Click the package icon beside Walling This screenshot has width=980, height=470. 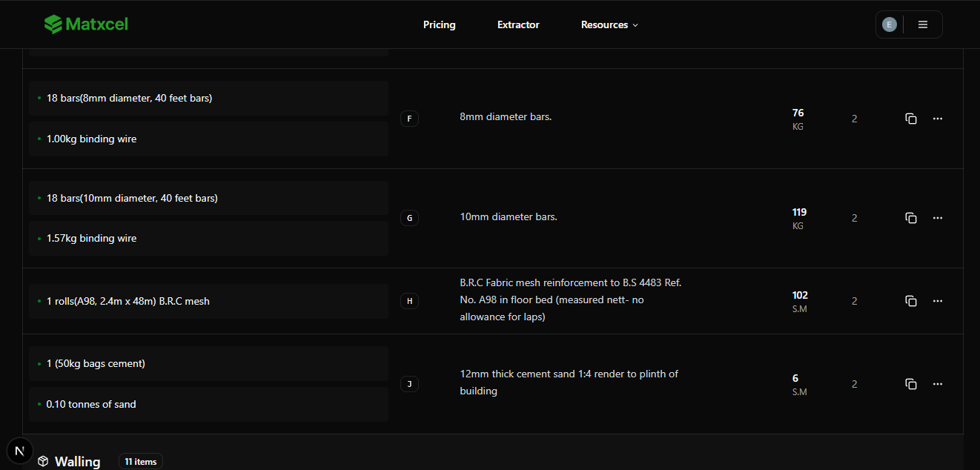click(x=43, y=460)
